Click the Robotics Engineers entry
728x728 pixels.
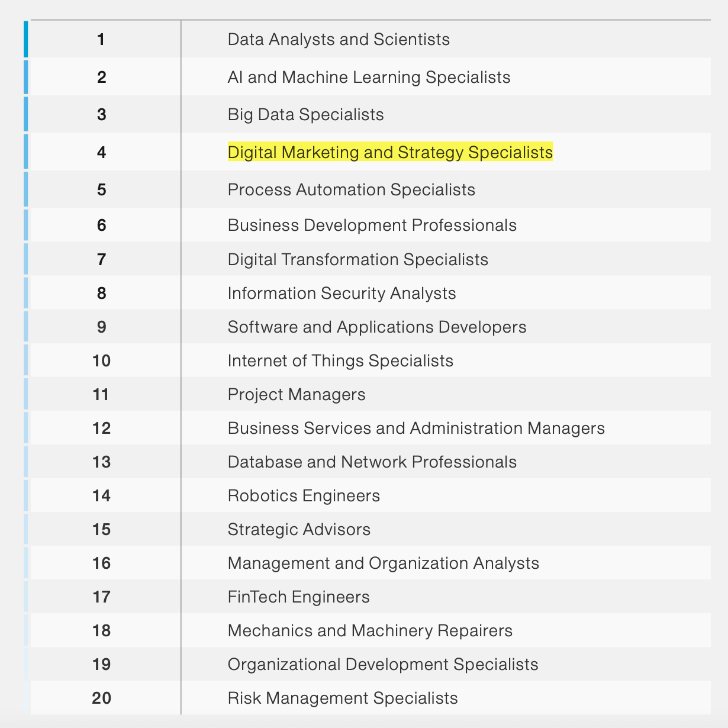304,496
